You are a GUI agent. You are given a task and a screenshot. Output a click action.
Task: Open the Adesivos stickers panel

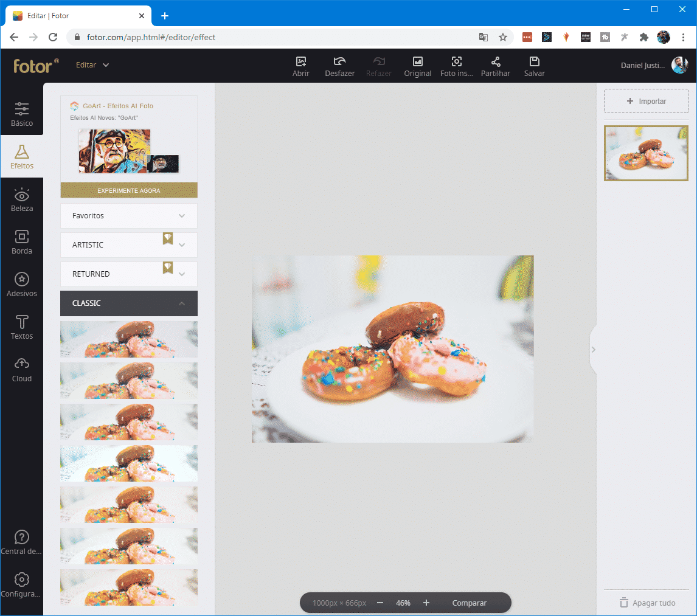(x=22, y=285)
